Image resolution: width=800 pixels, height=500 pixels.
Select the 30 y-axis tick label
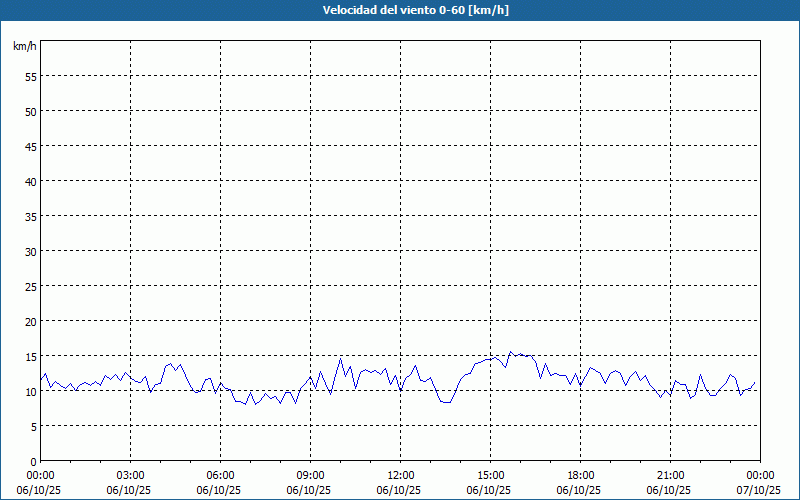[30, 251]
